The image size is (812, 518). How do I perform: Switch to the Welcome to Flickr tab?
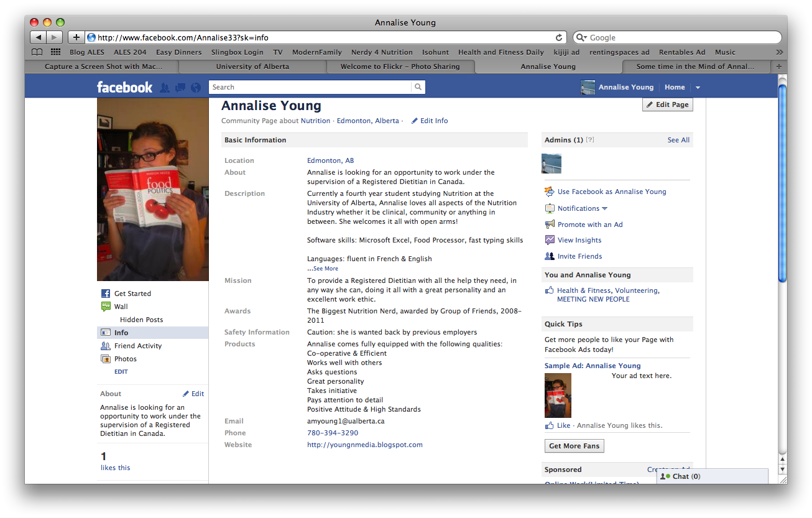coord(400,67)
